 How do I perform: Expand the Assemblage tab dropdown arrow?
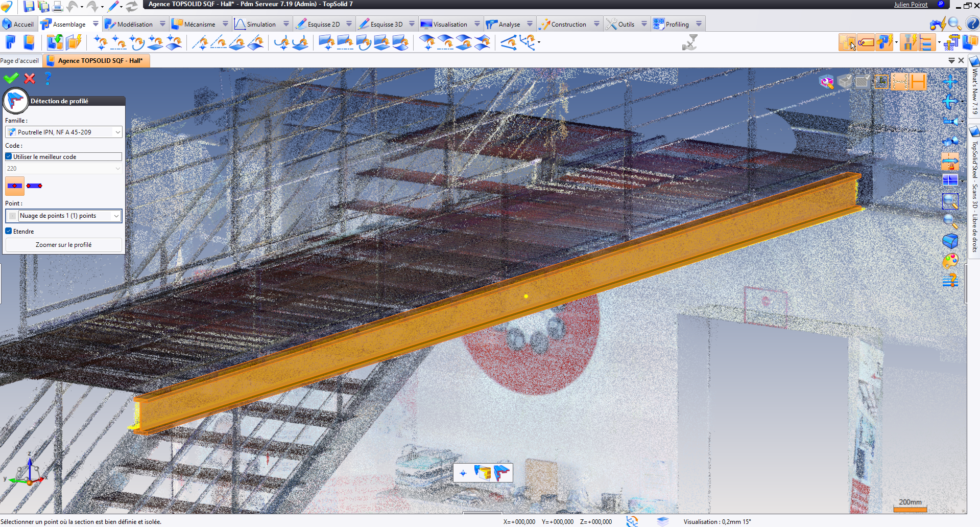coord(95,24)
